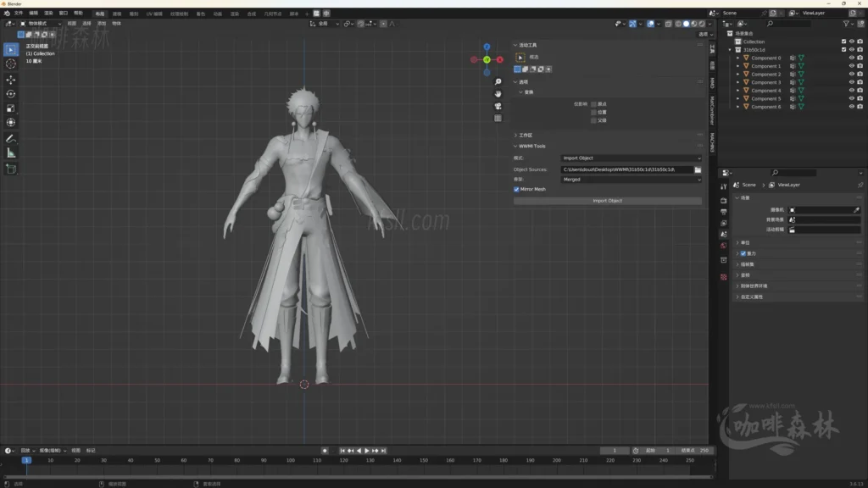Click the wide Import Object button
The width and height of the screenshot is (868, 488).
click(x=607, y=201)
